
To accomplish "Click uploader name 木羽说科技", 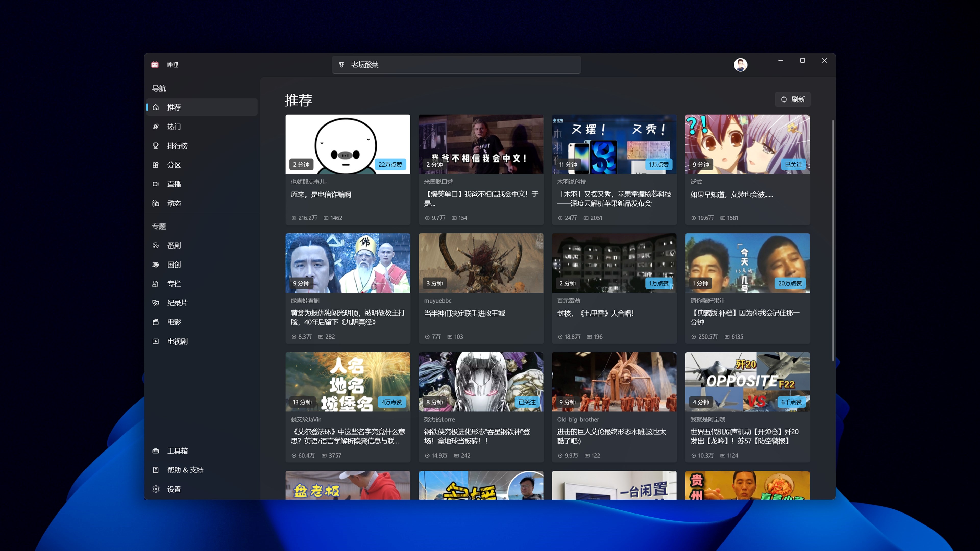I will tap(571, 182).
